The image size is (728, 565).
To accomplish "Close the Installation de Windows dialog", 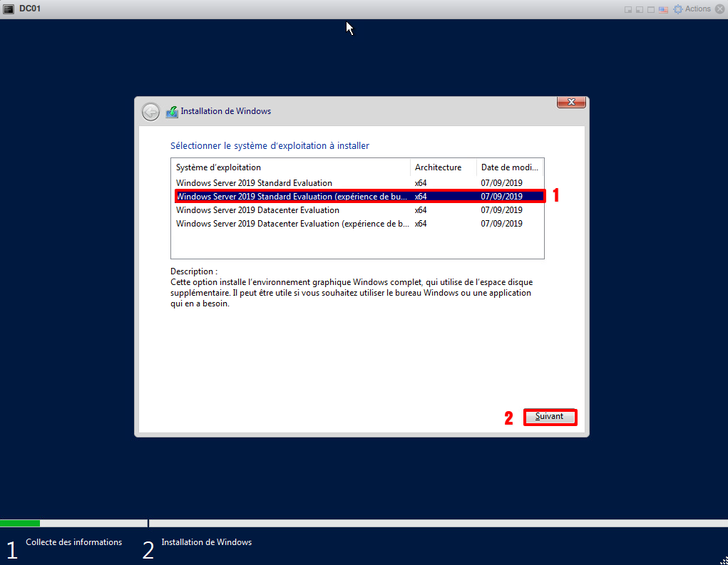I will point(571,103).
